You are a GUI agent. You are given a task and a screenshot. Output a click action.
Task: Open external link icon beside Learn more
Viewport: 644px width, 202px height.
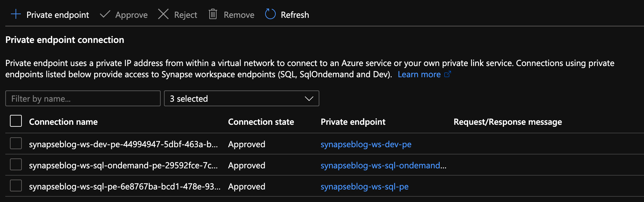[x=447, y=74]
